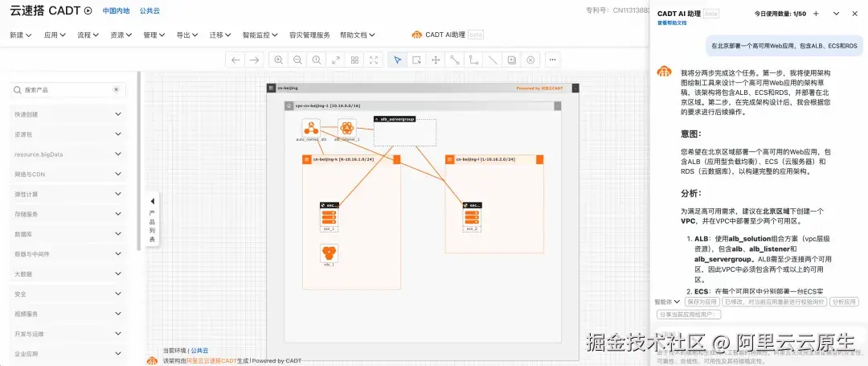Expand the 数据库 category
Image resolution: width=868 pixels, height=366 pixels.
click(x=68, y=233)
